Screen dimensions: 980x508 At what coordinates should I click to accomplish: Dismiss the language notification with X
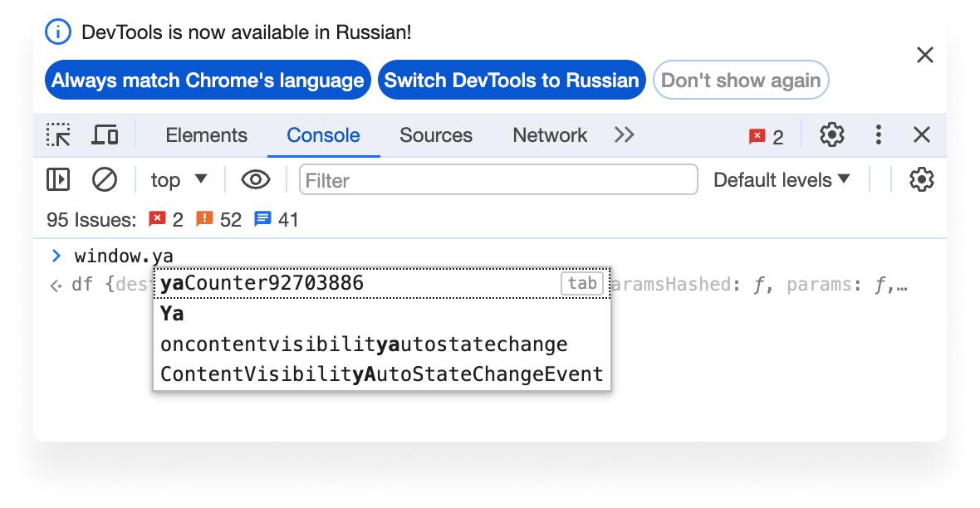pos(924,56)
